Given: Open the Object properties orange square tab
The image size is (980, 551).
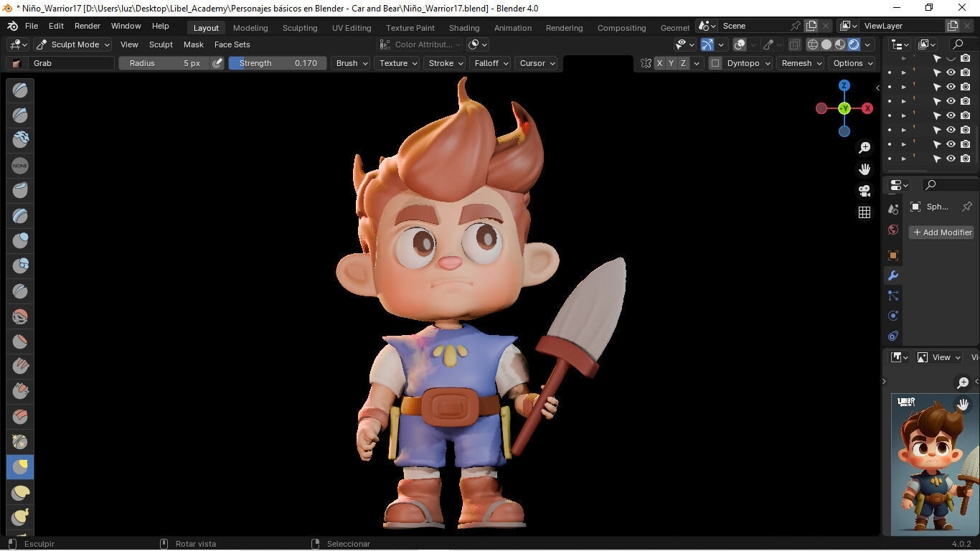Looking at the screenshot, I should (x=893, y=255).
